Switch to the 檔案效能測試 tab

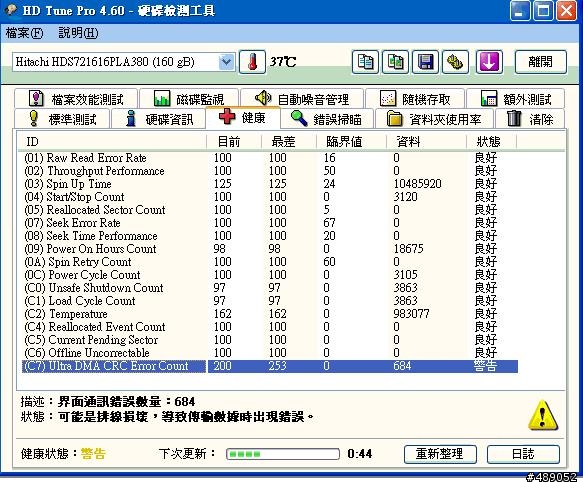tap(76, 99)
